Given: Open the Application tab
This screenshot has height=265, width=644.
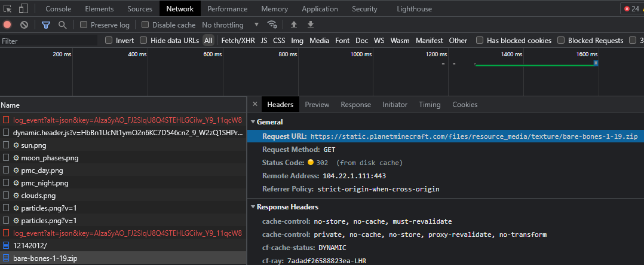Looking at the screenshot, I should pyautogui.click(x=320, y=8).
